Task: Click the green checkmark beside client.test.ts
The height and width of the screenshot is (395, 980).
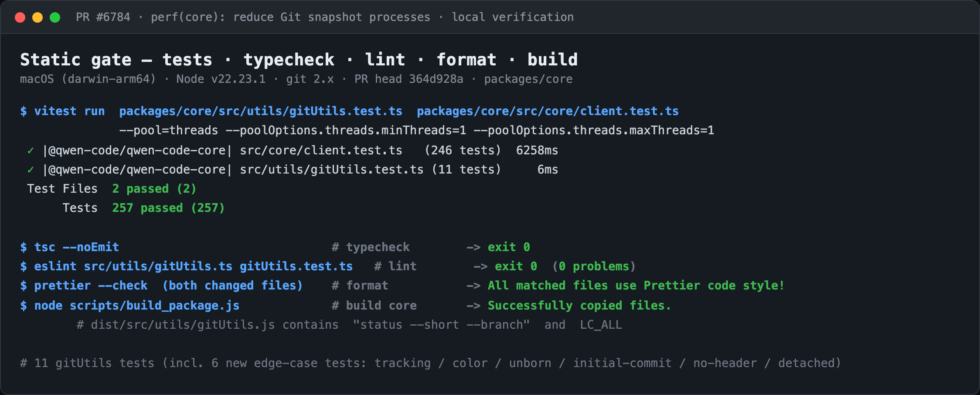Action: (31, 150)
